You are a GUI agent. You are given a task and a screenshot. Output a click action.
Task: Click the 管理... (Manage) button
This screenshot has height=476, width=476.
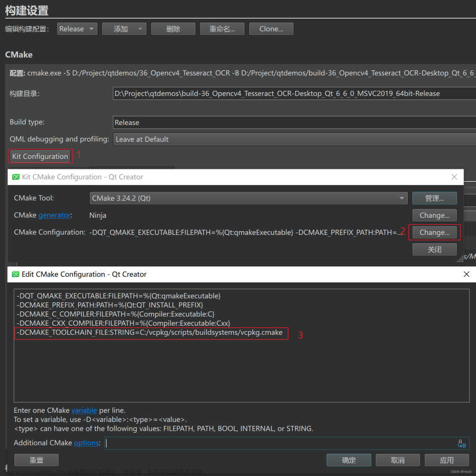click(435, 198)
